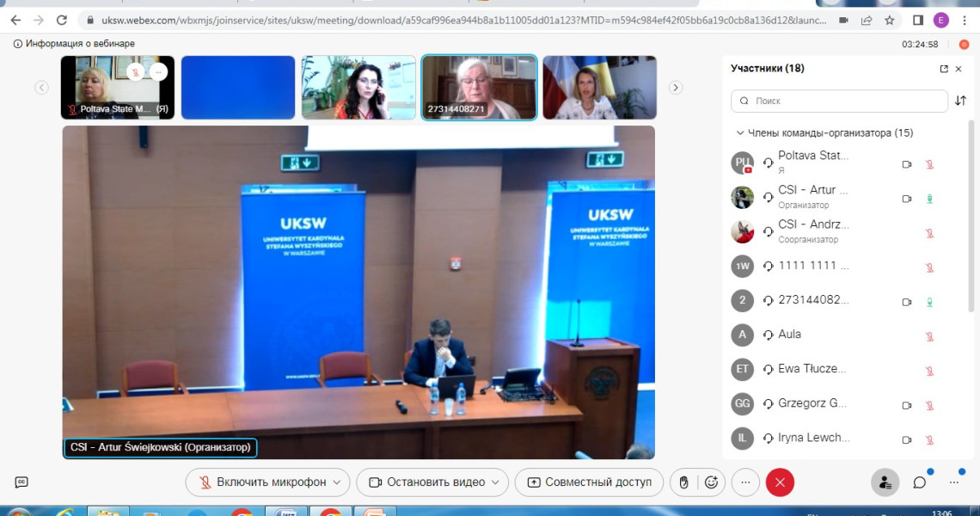Open panel options at bottom right
This screenshot has width=980, height=516.
[953, 482]
